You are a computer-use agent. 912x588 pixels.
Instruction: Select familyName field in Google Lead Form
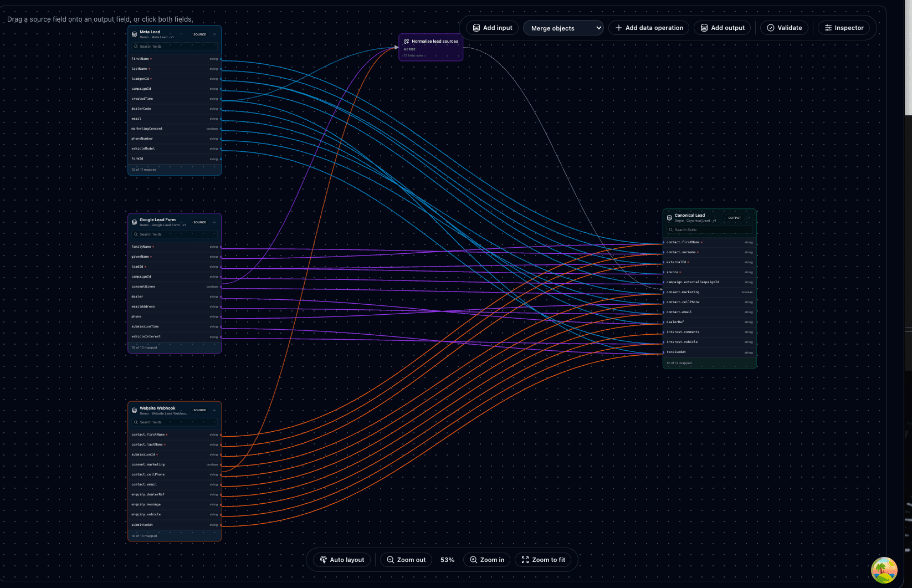tap(175, 247)
